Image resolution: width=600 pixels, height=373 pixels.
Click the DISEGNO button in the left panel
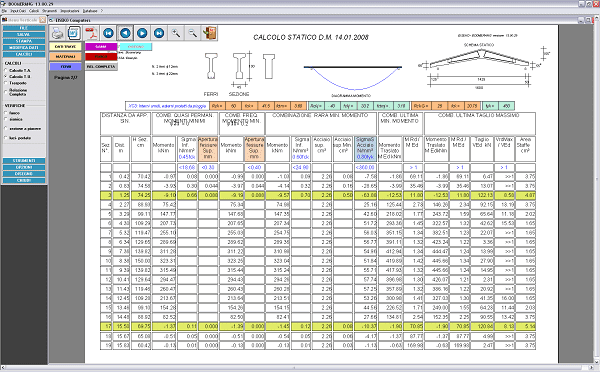click(x=24, y=174)
